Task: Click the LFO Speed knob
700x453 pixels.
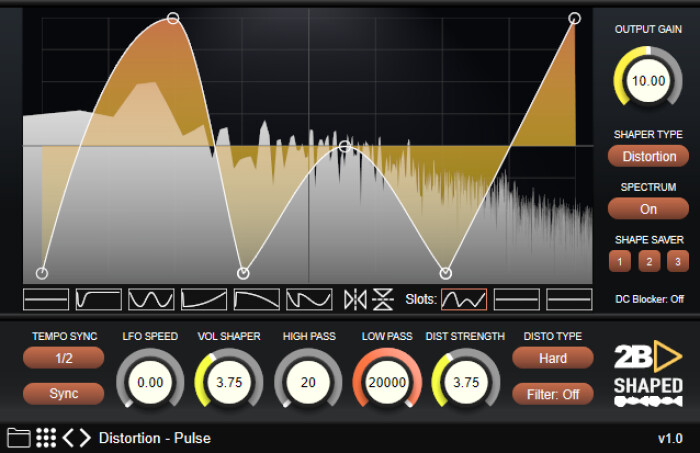Action: 150,382
